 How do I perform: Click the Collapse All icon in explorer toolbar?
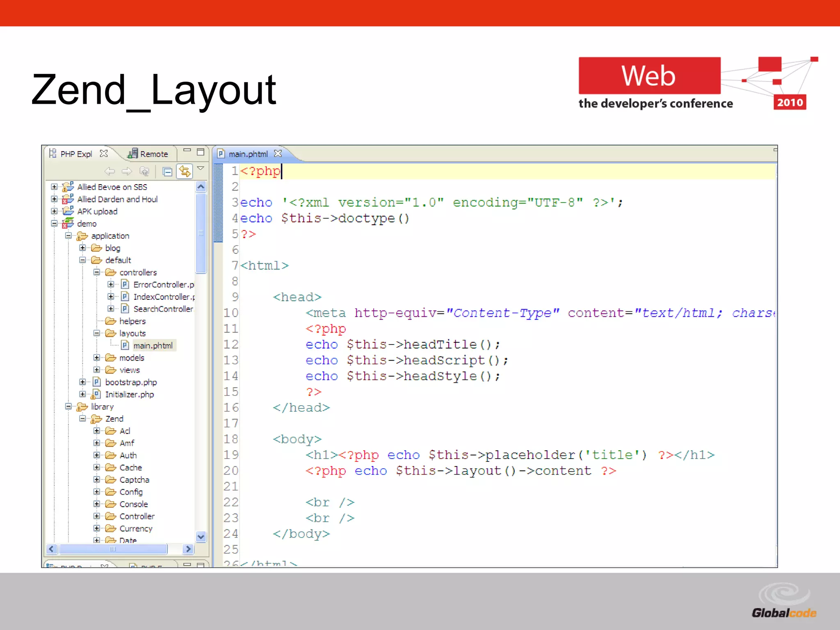tap(167, 171)
